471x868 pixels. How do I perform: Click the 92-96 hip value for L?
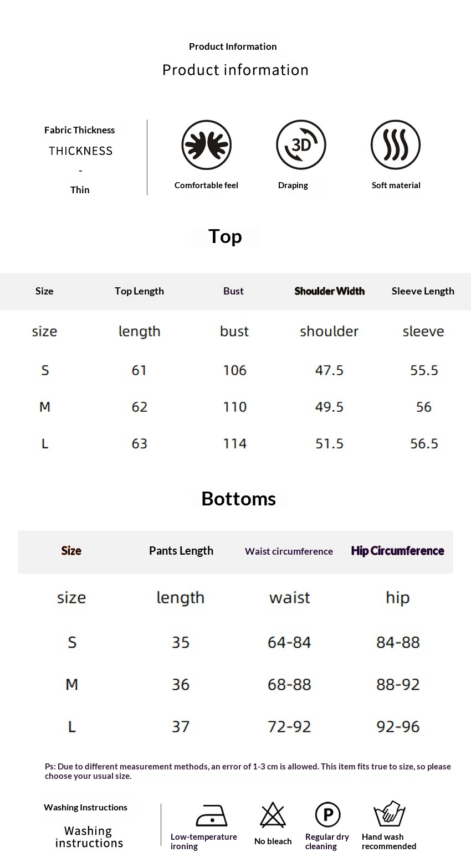click(398, 727)
